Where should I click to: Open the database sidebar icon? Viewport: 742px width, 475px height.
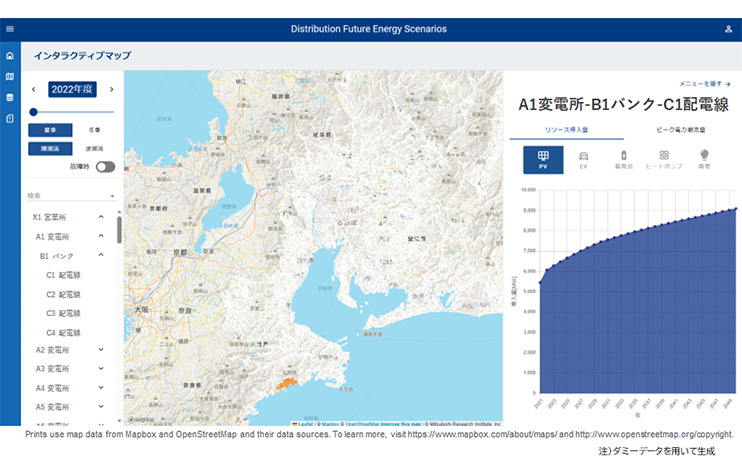[10, 97]
